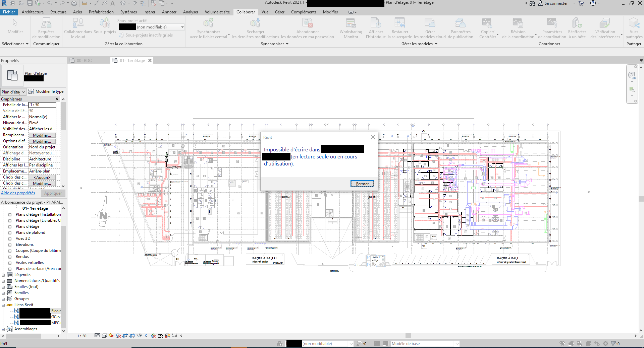The width and height of the screenshot is (644, 348).
Task: Open Copier/Contrôler tool
Action: pyautogui.click(x=487, y=27)
